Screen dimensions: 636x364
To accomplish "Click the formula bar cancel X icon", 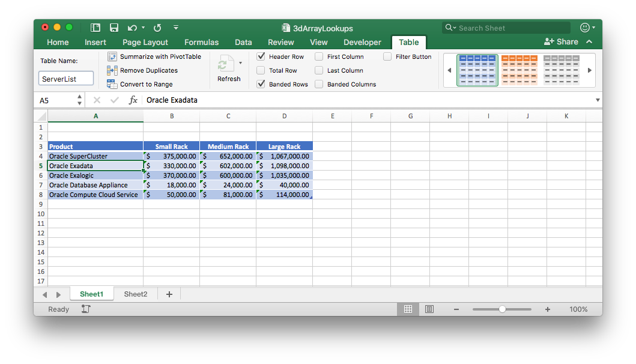I will click(x=97, y=100).
